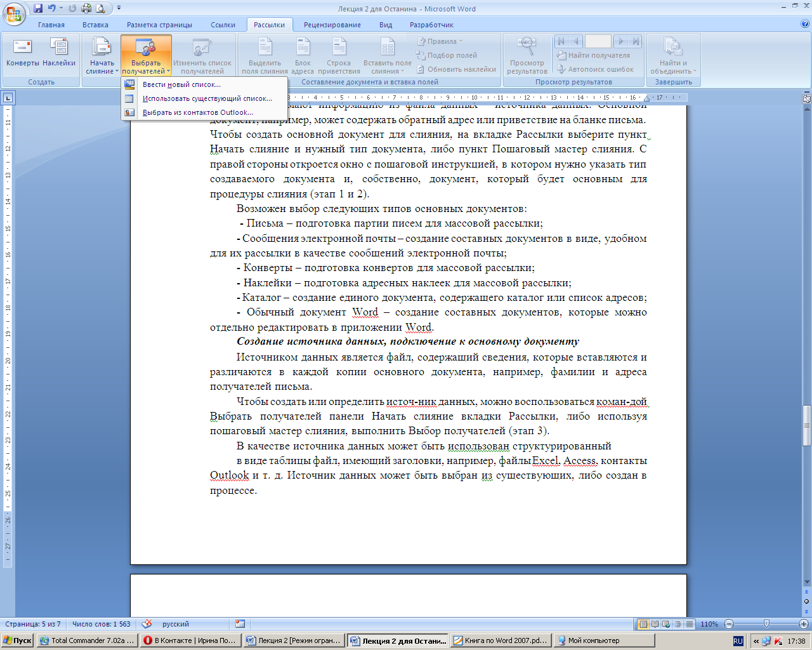Click the tab selector box left of ruler
This screenshot has height=650, width=812.
tap(8, 98)
